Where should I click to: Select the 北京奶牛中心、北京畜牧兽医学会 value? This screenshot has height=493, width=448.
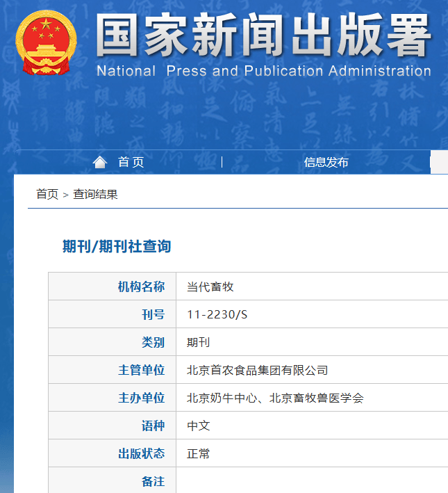click(x=275, y=398)
